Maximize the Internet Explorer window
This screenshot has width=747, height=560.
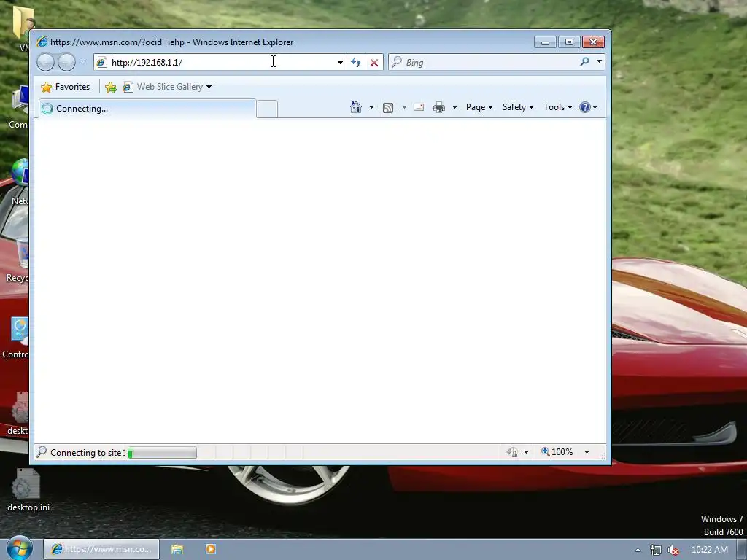[569, 42]
